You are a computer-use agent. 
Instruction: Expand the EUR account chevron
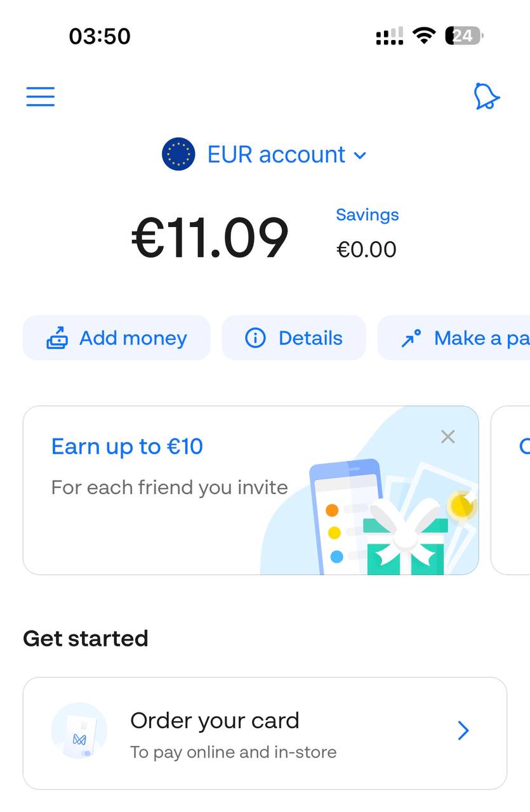tap(360, 155)
